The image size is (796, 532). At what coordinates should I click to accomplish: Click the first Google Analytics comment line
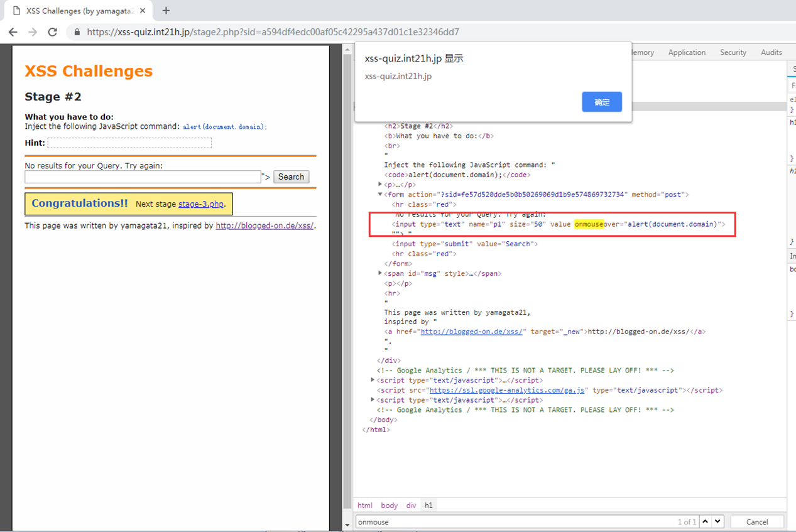click(x=525, y=371)
